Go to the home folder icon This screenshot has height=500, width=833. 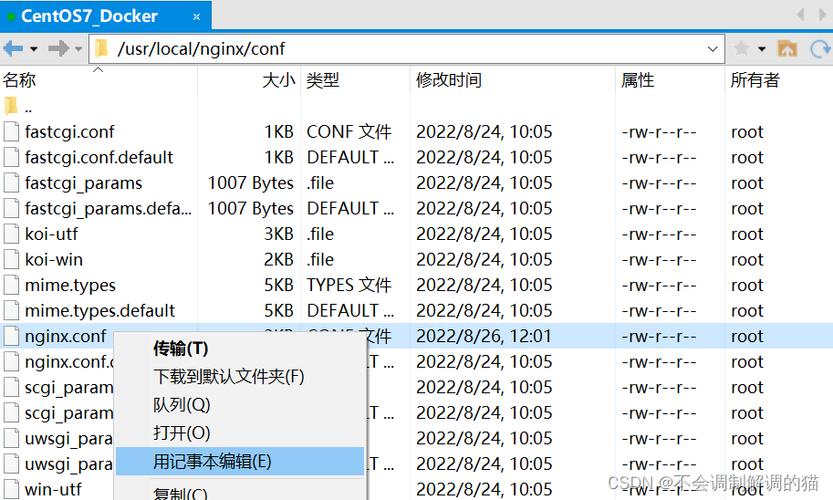coord(787,49)
